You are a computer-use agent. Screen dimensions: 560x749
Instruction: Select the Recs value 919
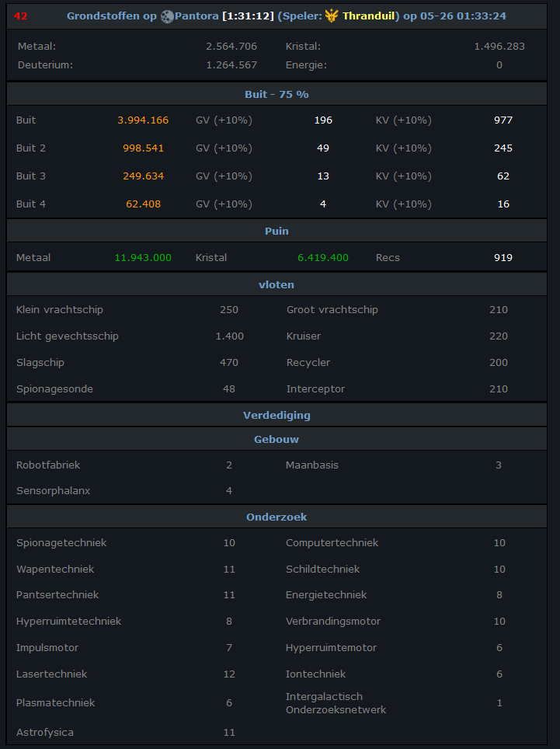503,257
